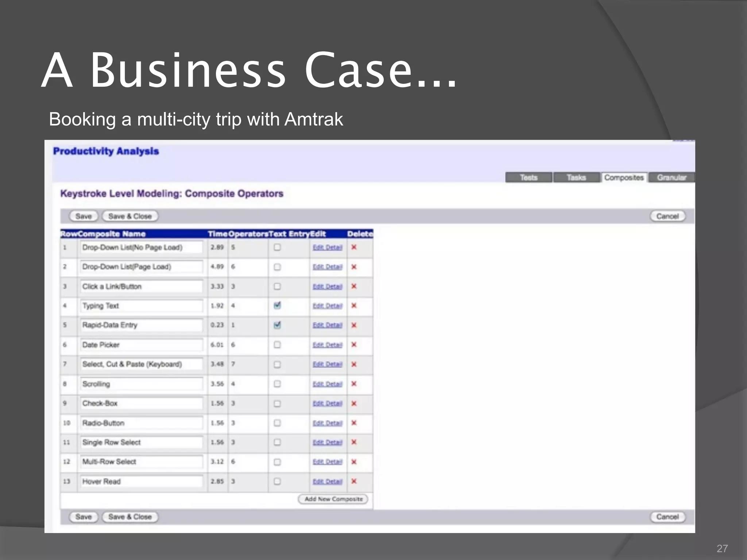Toggle Text Entry for Drop-Down List(No Page Load)
Image resolution: width=747 pixels, height=560 pixels.
pyautogui.click(x=277, y=247)
